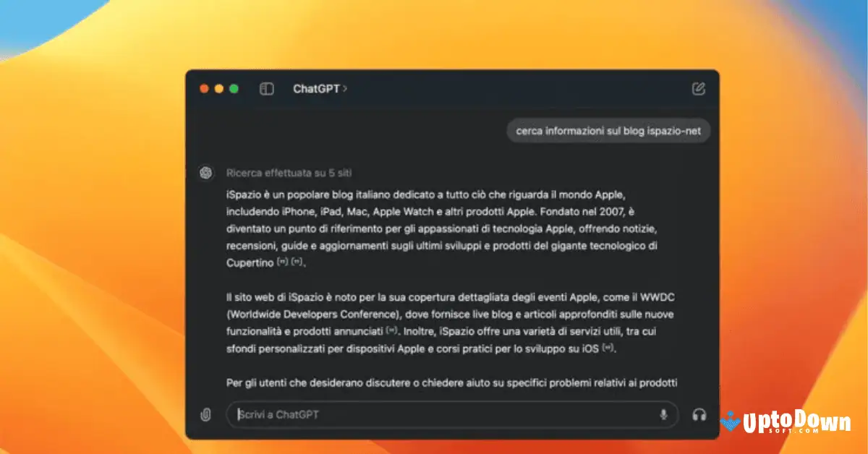The image size is (868, 454).
Task: Toggle the sidebar panel icon
Action: pyautogui.click(x=267, y=88)
